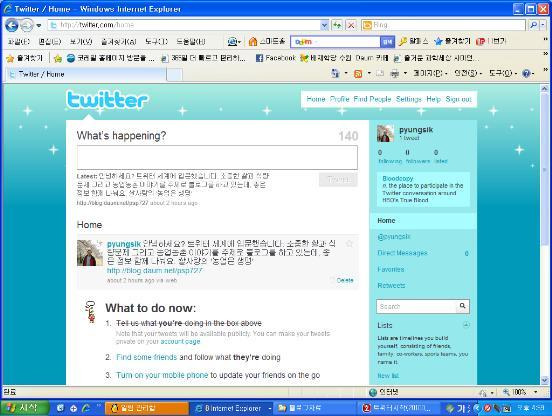Click the Daum toolbar search input
Screen dimensions: 552x416
point(335,42)
